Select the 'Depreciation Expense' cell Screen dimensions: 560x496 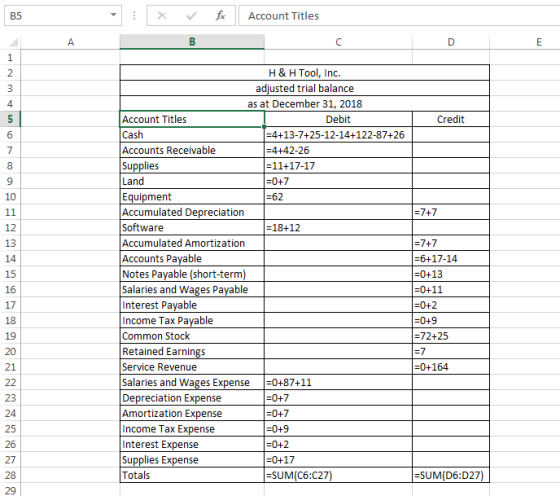[x=192, y=398]
